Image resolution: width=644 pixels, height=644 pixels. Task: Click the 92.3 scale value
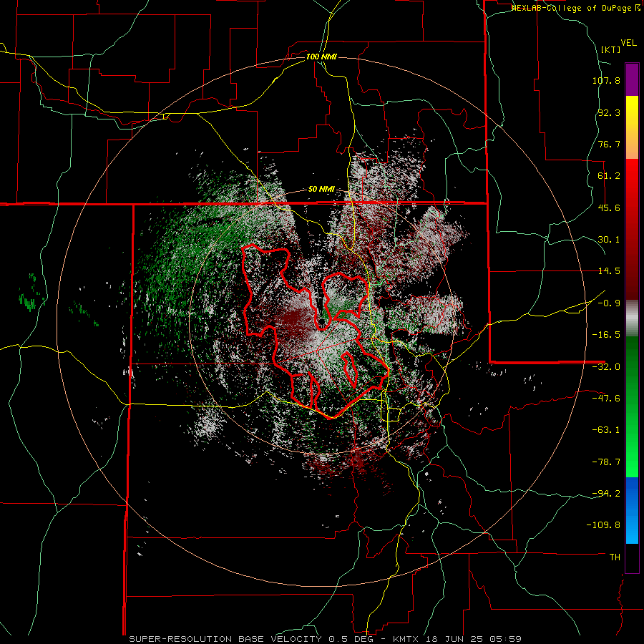tap(609, 112)
